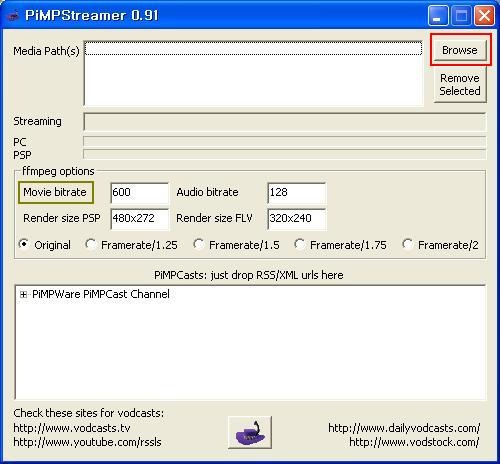
Task: Select the PiMPWare PiMPCast Channel tree item
Action: click(101, 294)
